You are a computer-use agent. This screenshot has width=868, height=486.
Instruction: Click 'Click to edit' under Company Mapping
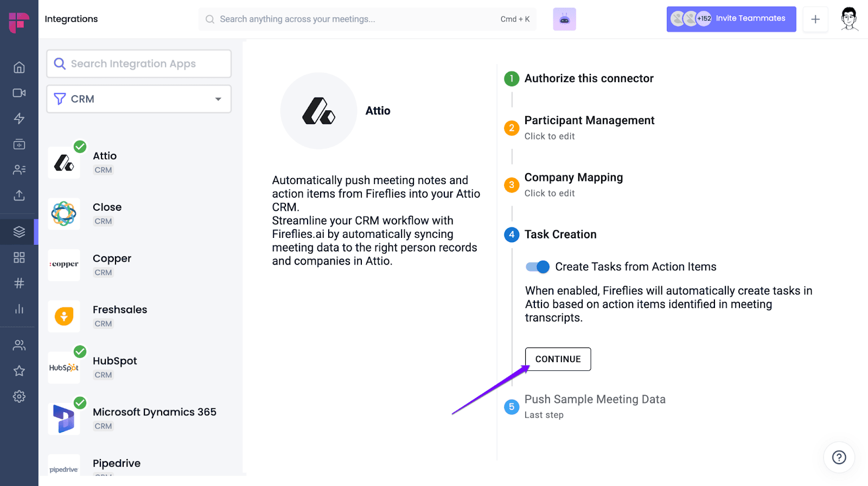550,193
